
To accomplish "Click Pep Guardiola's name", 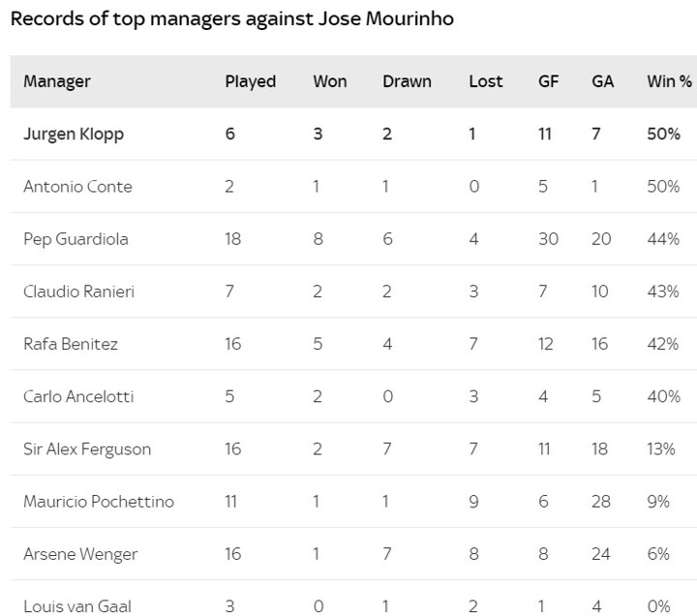I will coord(76,239).
